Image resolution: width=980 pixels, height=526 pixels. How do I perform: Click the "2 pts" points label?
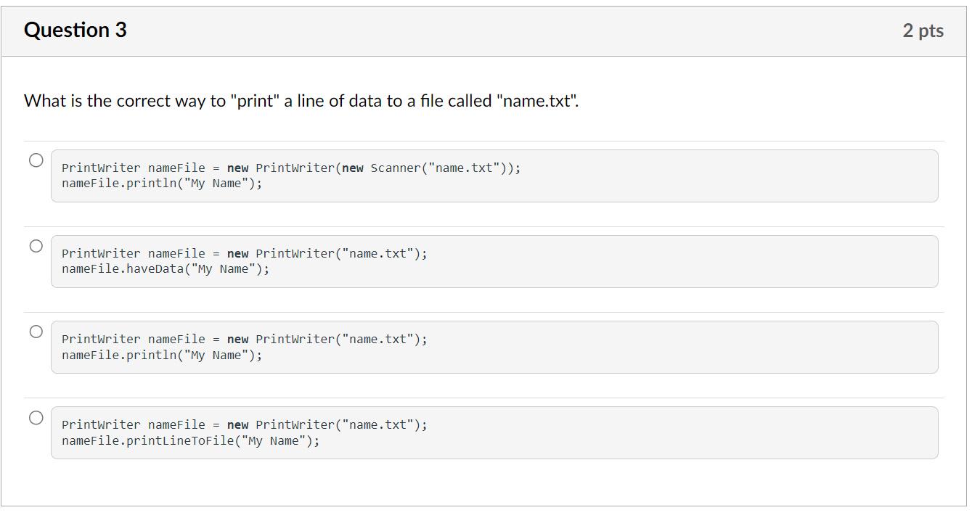[923, 30]
